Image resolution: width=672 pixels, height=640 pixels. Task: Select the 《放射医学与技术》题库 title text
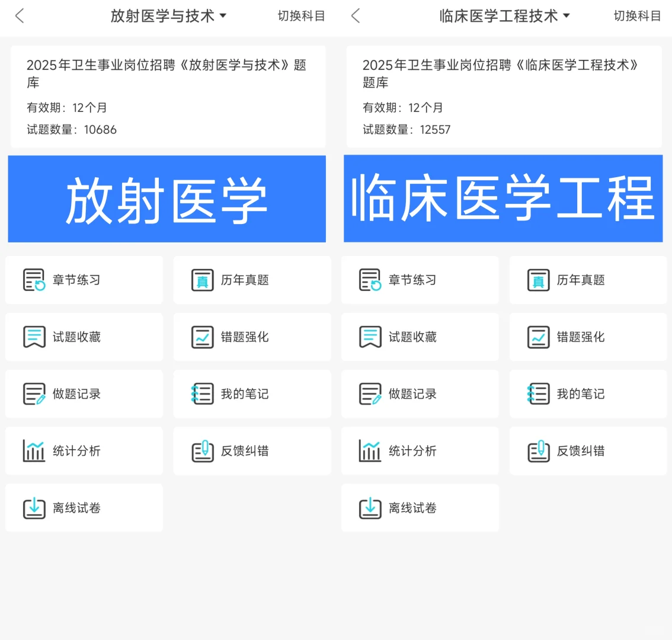click(x=167, y=73)
